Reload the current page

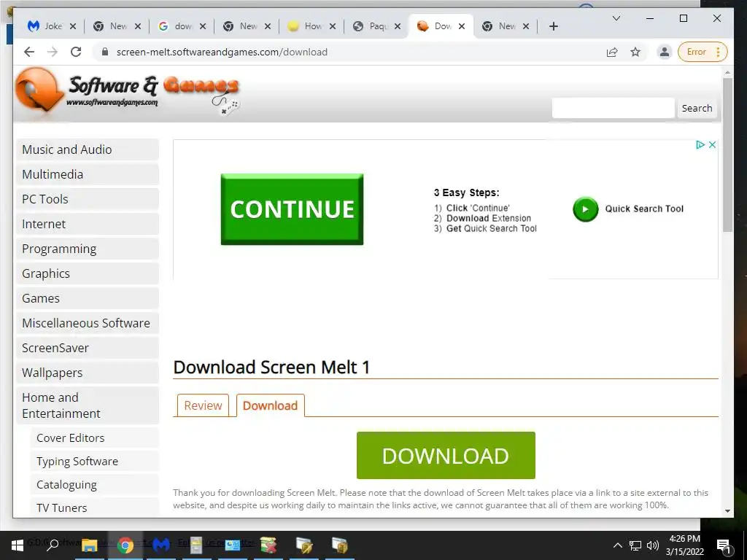76,52
